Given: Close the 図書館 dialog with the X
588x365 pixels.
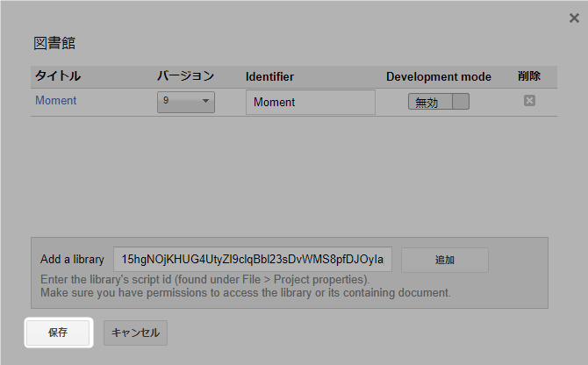Looking at the screenshot, I should 574,18.
